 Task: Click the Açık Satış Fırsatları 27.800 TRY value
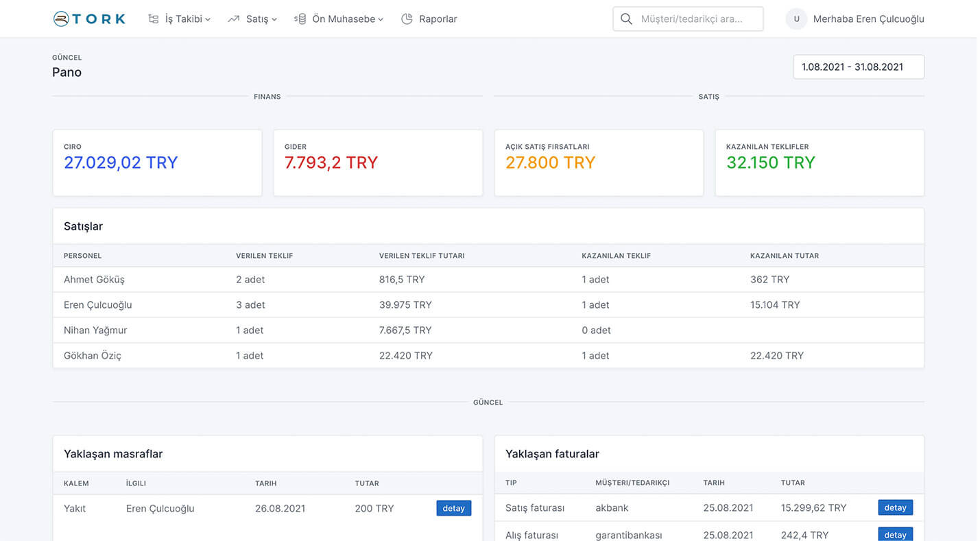[550, 163]
